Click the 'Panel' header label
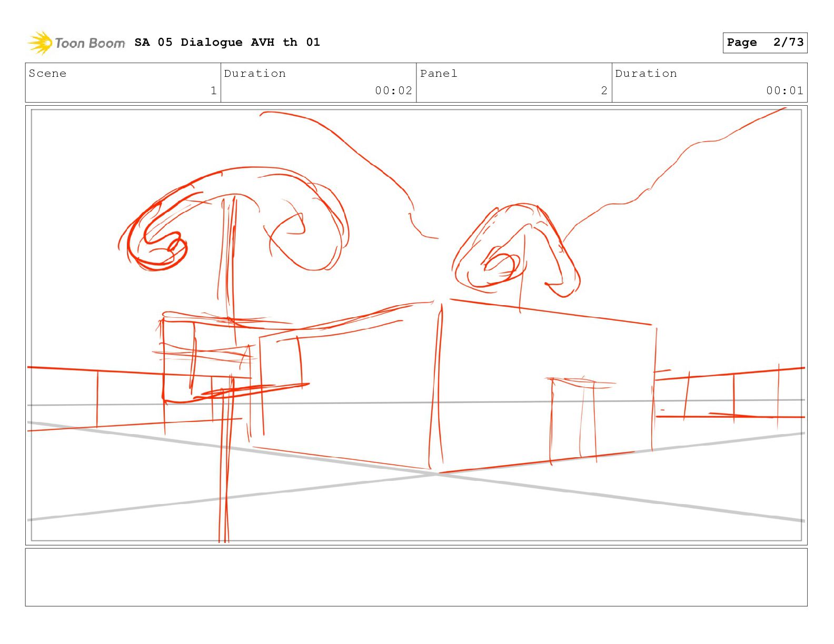Screen dimensions: 834x644 point(439,73)
